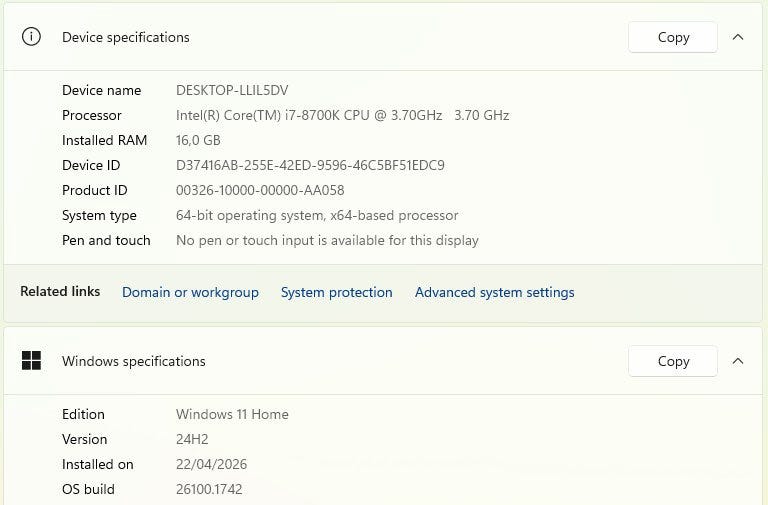
Task: Collapse the Device specifications section
Action: pos(738,37)
